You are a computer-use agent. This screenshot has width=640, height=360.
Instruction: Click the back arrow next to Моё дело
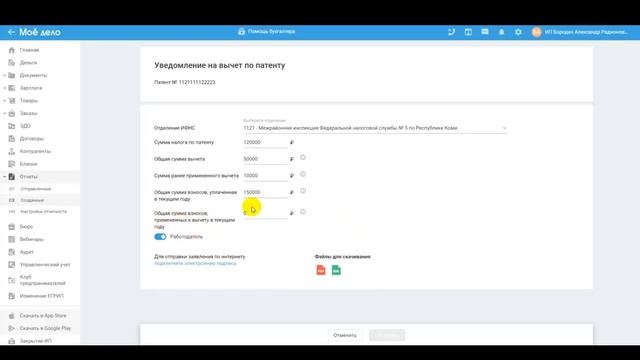[x=11, y=32]
